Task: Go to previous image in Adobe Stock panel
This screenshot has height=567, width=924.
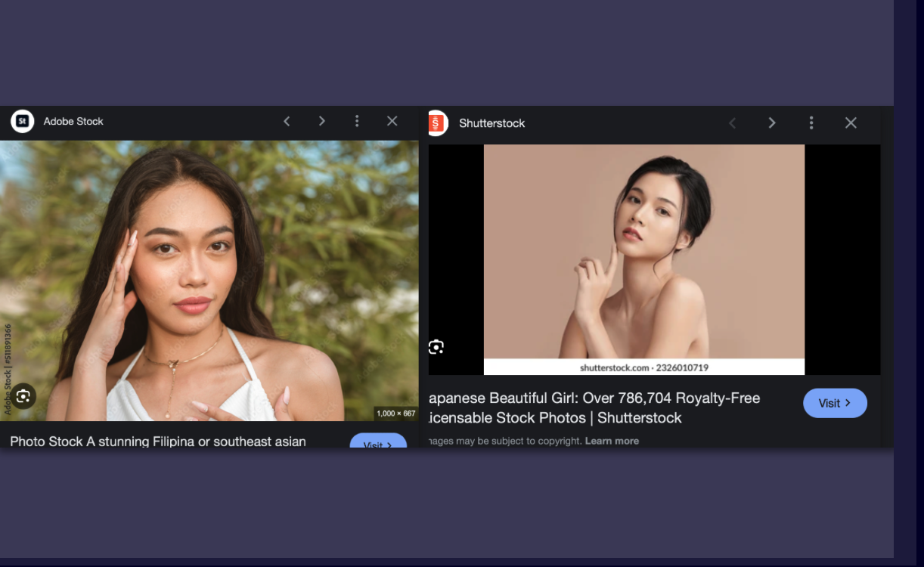Action: (287, 121)
